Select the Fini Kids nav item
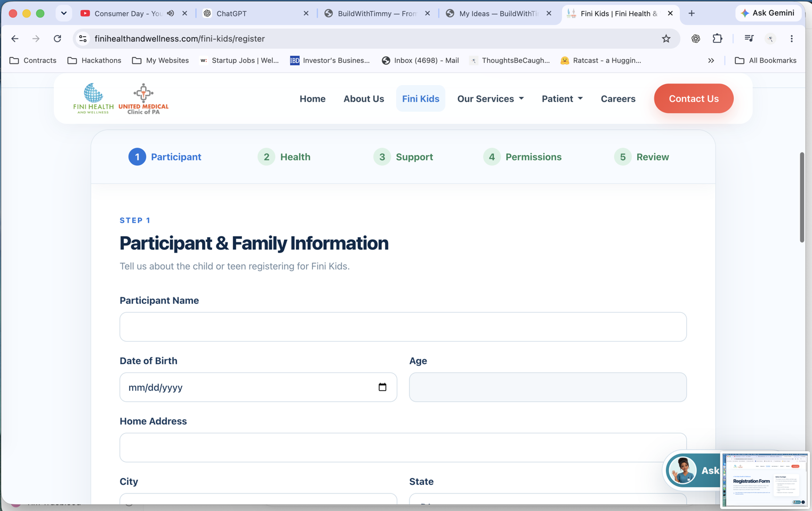The width and height of the screenshot is (812, 511). 421,99
